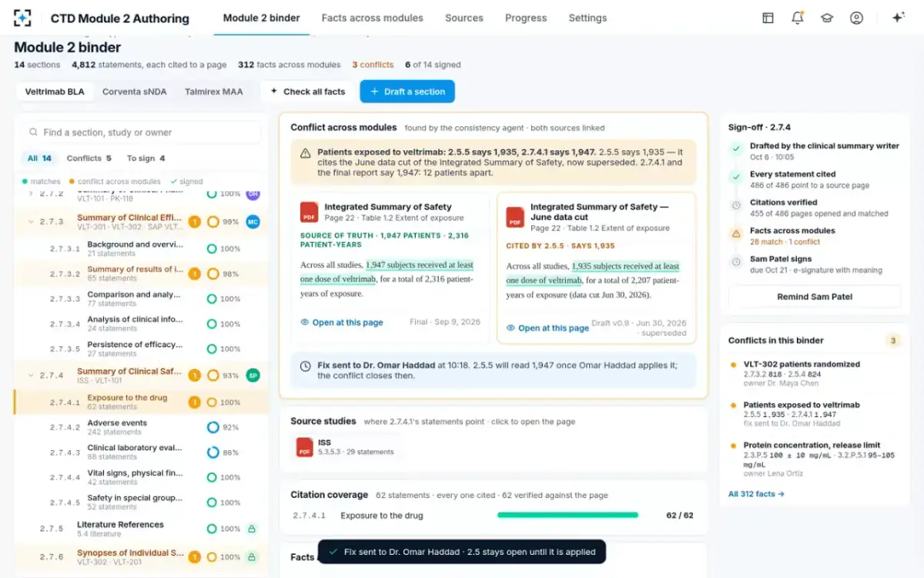The image size is (924, 578).
Task: Select section 2.7.3.5 Persistence of efficacy
Action: coord(141,348)
